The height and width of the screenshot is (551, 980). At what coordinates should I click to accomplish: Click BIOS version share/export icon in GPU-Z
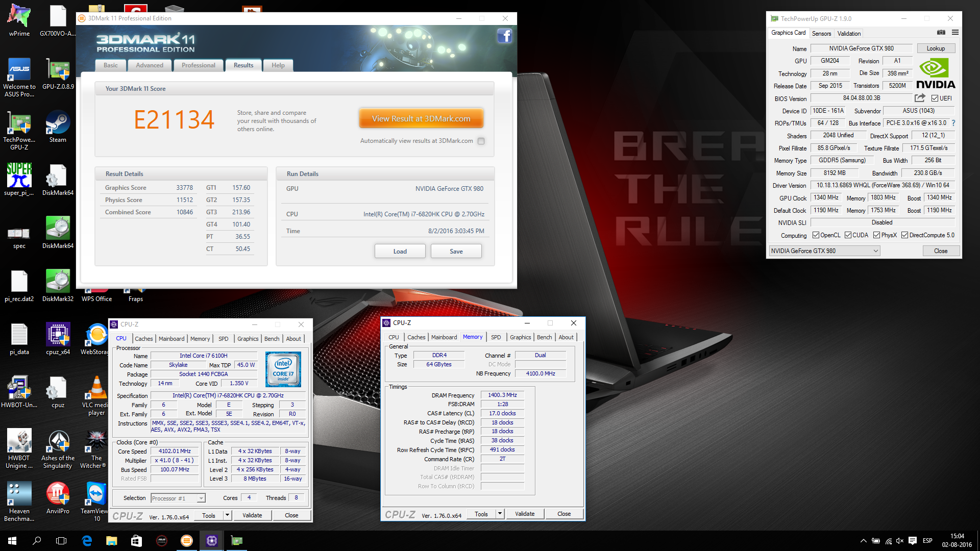click(x=920, y=98)
